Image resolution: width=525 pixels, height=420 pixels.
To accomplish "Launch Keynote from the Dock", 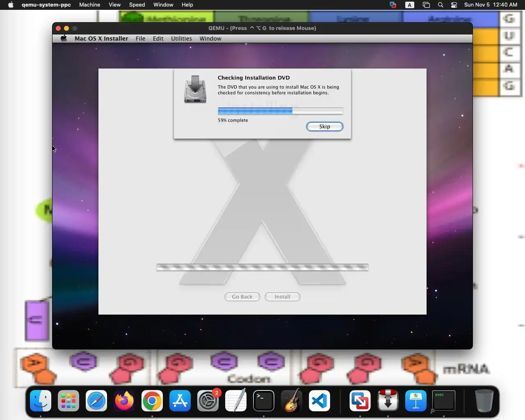I will pyautogui.click(x=416, y=400).
